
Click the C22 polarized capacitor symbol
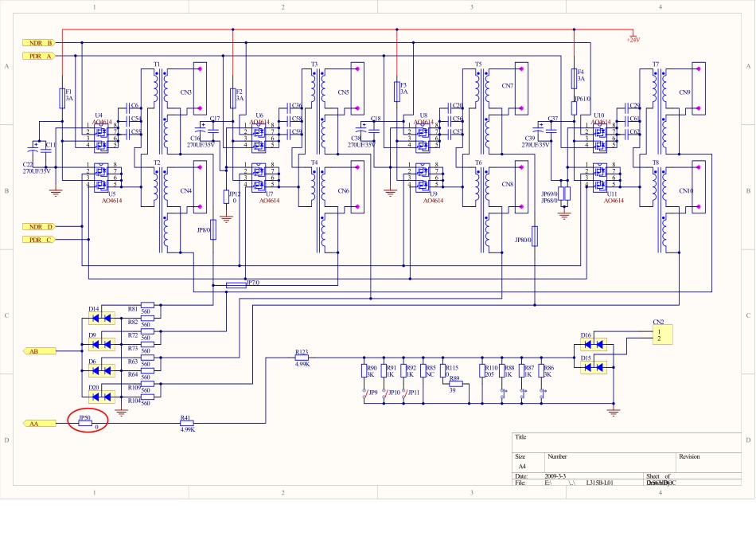(33, 149)
